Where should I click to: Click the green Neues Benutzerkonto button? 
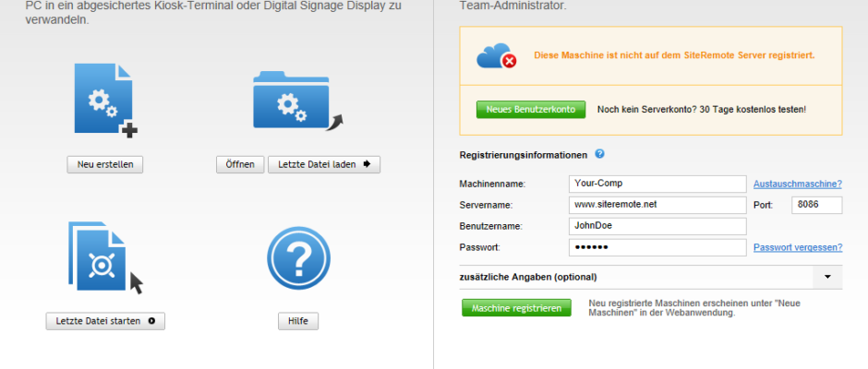[531, 109]
